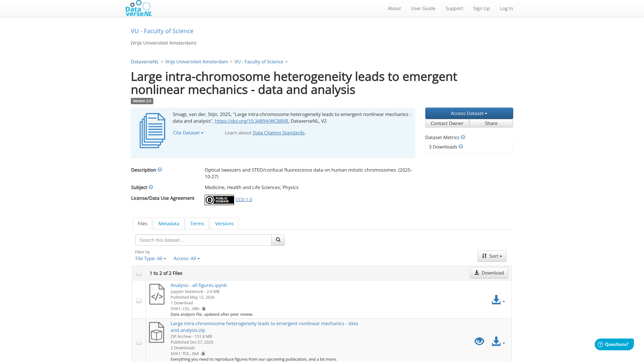Check the Analysis - all figures.ipynb checkbox
This screenshot has height=362, width=644.
point(139,300)
